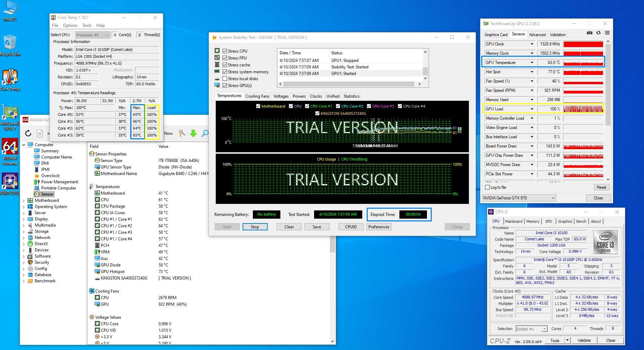The width and height of the screenshot is (644, 350).
Task: Open NVIDIA GeForce GTX 970 device dropdown
Action: (519, 198)
